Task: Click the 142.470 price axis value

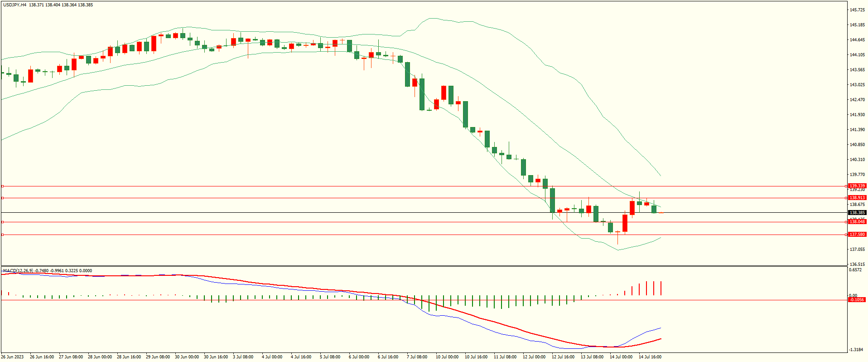Action: click(858, 100)
